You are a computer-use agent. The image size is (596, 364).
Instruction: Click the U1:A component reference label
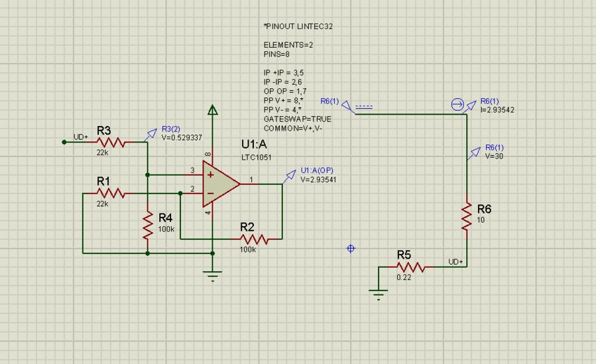coord(254,145)
